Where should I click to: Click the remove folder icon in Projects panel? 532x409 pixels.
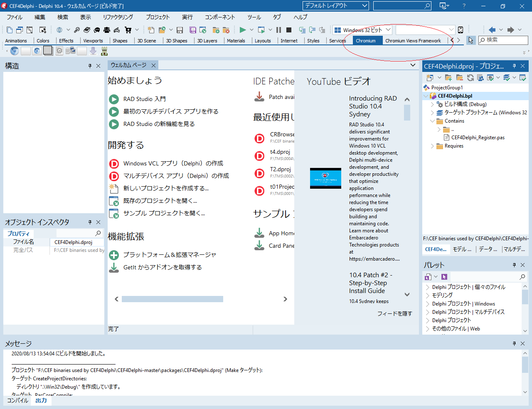click(x=459, y=78)
